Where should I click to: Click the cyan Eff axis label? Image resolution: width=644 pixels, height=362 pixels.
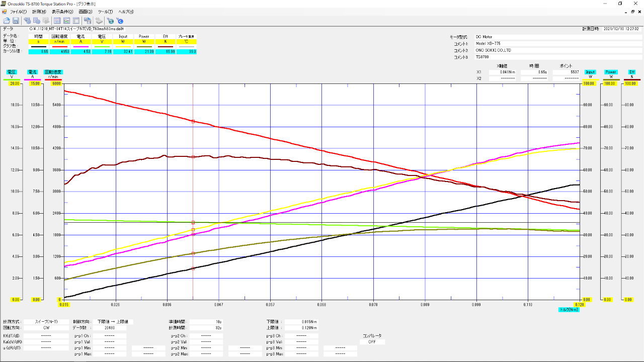(632, 72)
